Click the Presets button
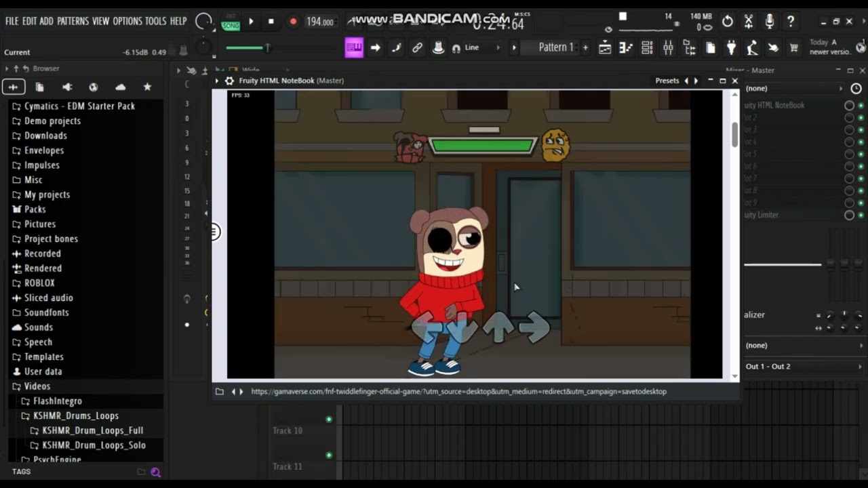Viewport: 868px width, 488px height. tap(667, 81)
